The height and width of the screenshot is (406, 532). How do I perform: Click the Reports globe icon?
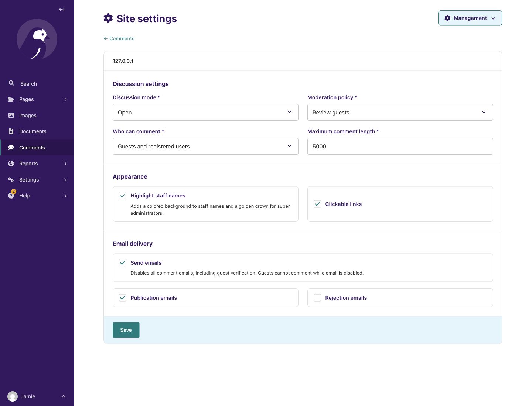[11, 164]
